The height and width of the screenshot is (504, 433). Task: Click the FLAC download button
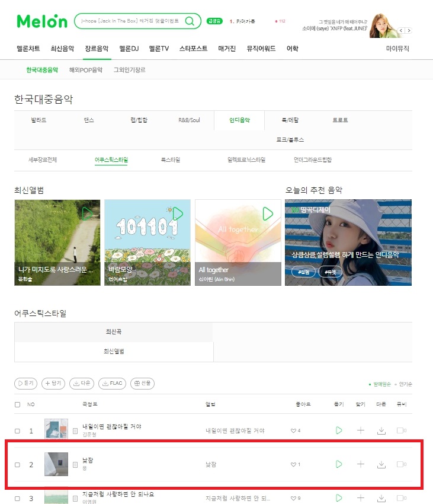click(112, 383)
